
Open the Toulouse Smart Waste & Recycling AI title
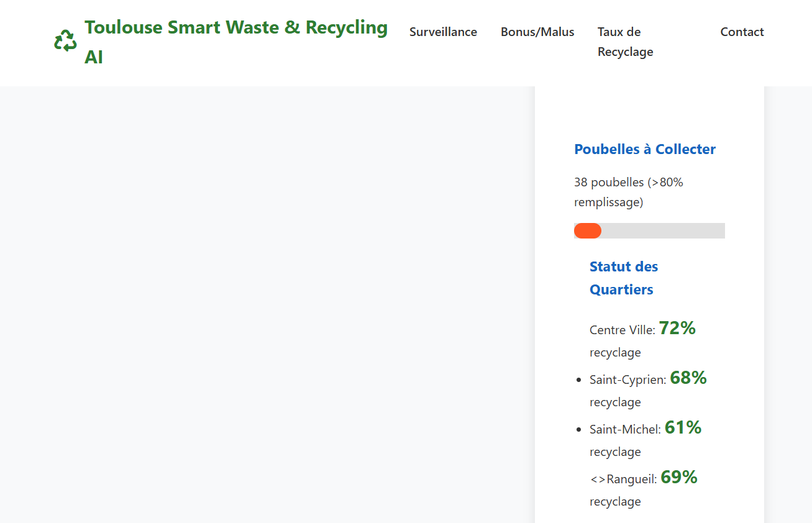point(236,42)
